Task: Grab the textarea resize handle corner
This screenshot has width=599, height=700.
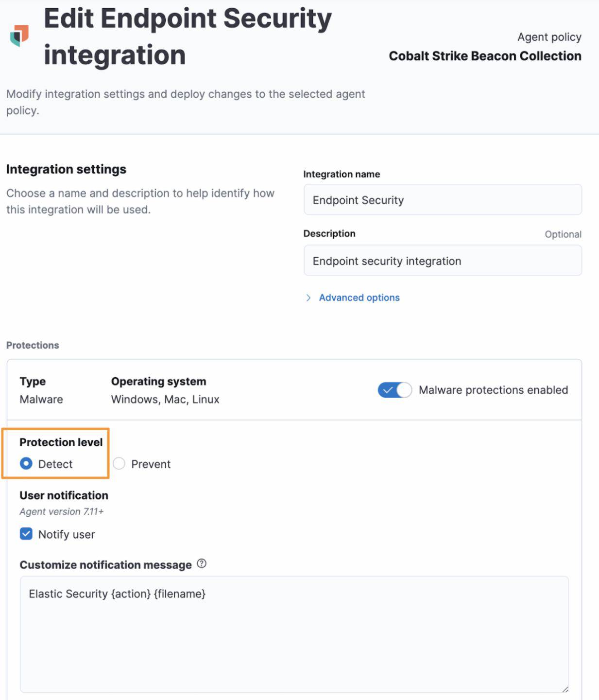Action: 565,689
